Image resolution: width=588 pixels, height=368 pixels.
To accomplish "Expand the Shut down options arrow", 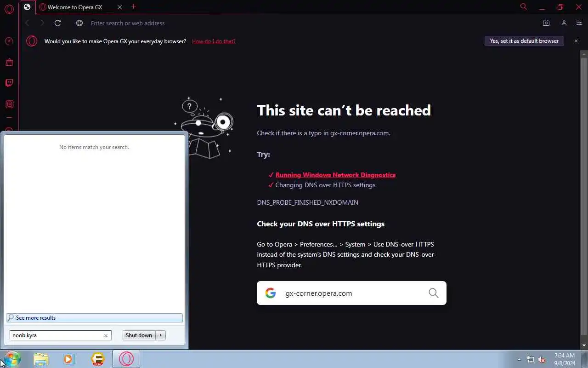I will coord(161,335).
